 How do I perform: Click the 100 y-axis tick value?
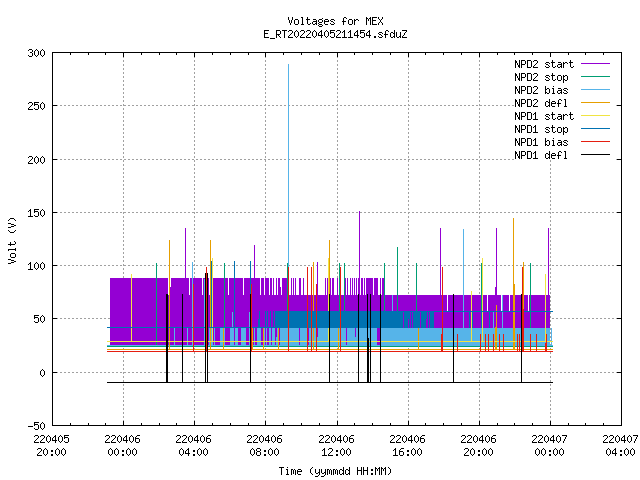[x=36, y=266]
